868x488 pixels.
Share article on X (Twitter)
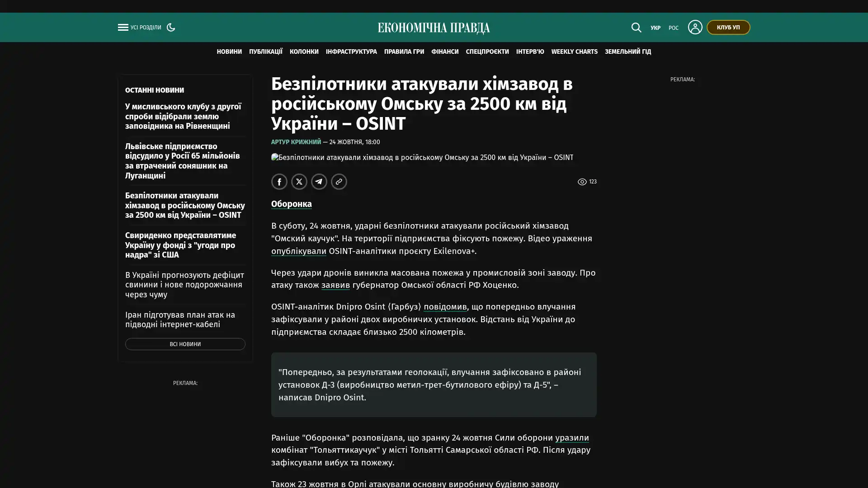click(x=299, y=182)
